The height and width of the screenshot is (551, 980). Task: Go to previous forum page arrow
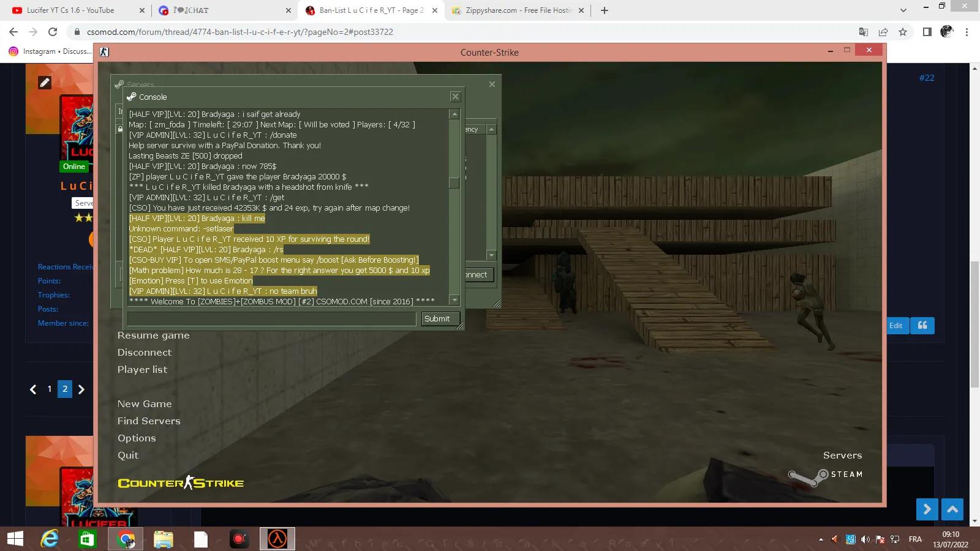coord(33,389)
